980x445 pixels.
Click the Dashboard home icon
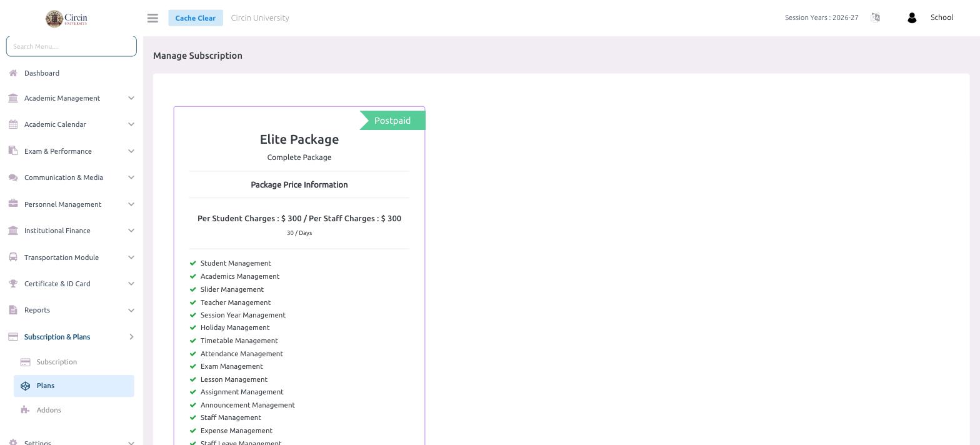click(13, 73)
